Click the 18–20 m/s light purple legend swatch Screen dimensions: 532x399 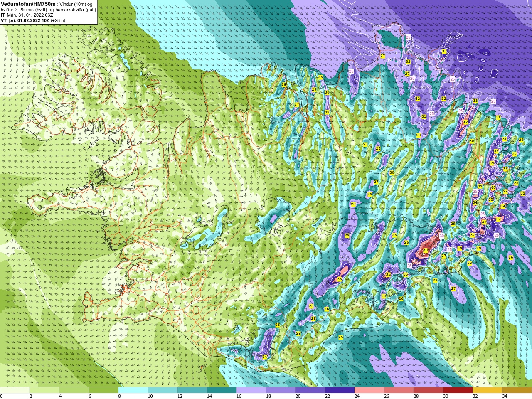tap(281, 390)
